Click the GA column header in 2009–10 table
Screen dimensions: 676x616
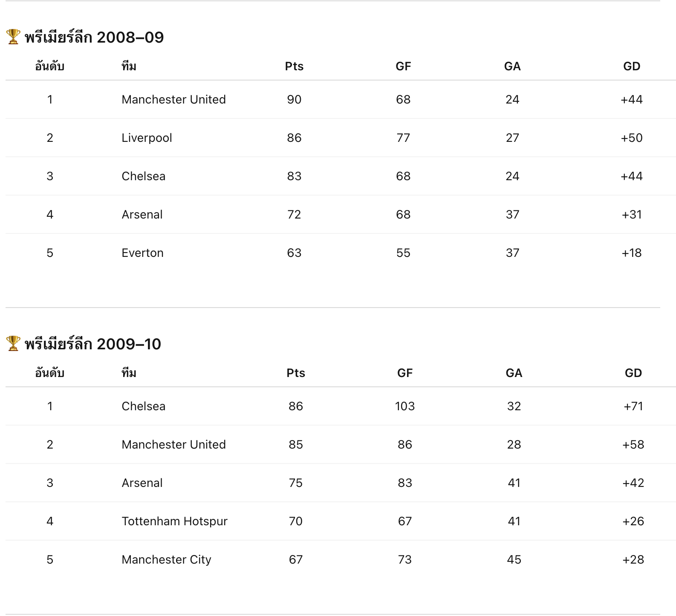pyautogui.click(x=514, y=373)
